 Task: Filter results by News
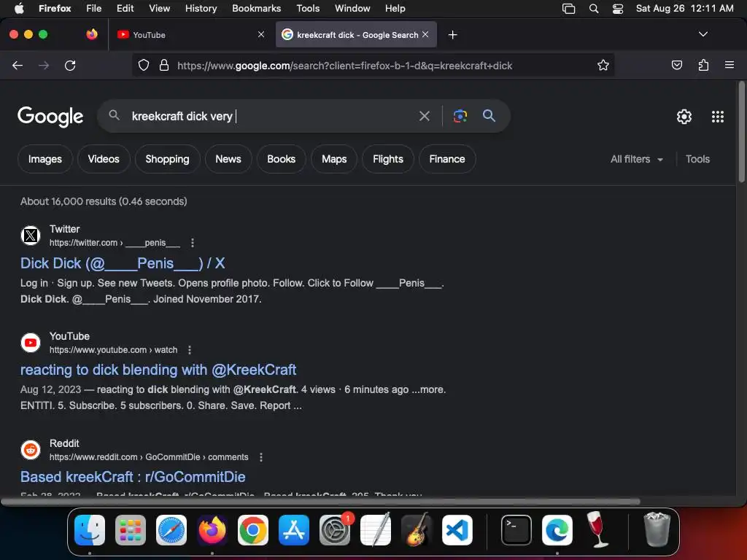[x=228, y=159]
